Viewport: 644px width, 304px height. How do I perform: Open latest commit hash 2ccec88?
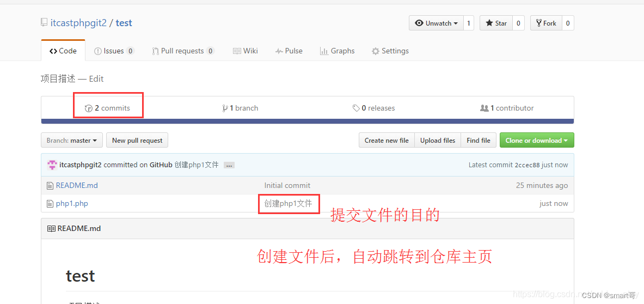[x=527, y=165]
